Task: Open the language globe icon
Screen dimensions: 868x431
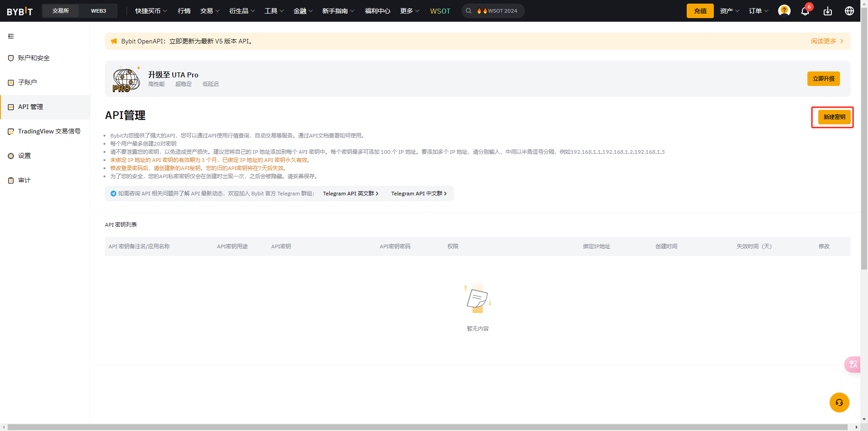Action: 849,11
